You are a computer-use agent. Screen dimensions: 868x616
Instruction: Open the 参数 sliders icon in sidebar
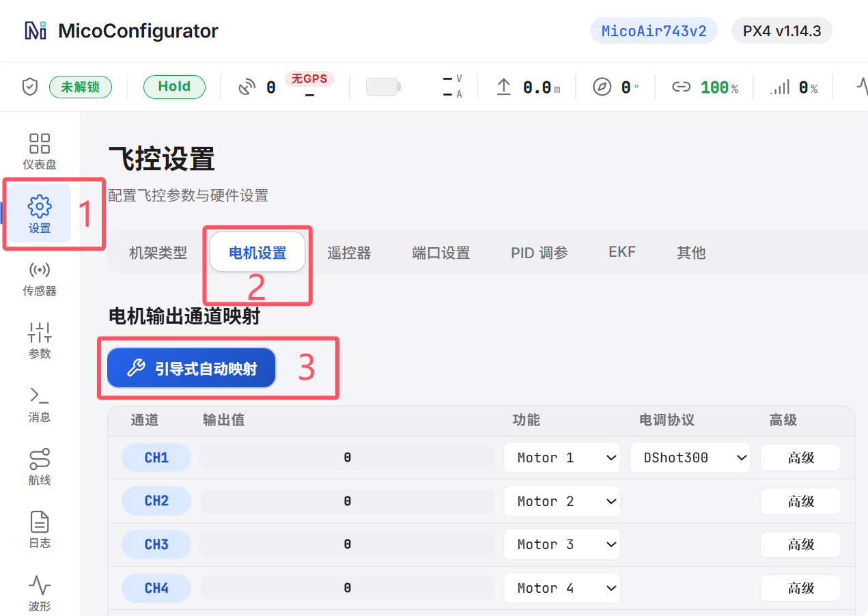coord(40,333)
